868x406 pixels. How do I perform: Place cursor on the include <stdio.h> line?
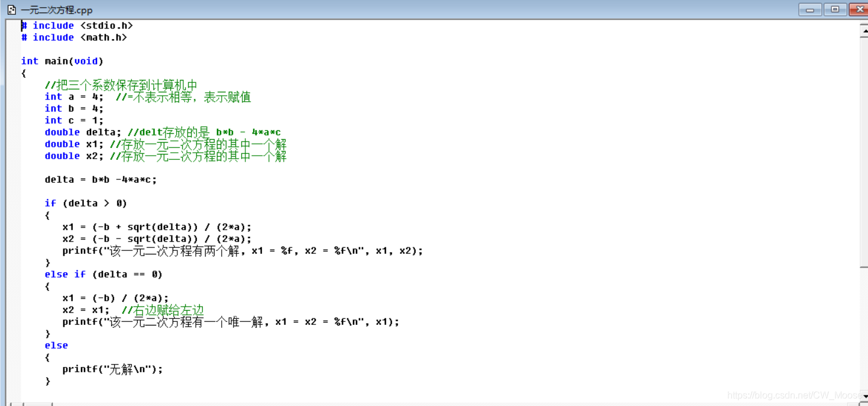pyautogui.click(x=77, y=25)
